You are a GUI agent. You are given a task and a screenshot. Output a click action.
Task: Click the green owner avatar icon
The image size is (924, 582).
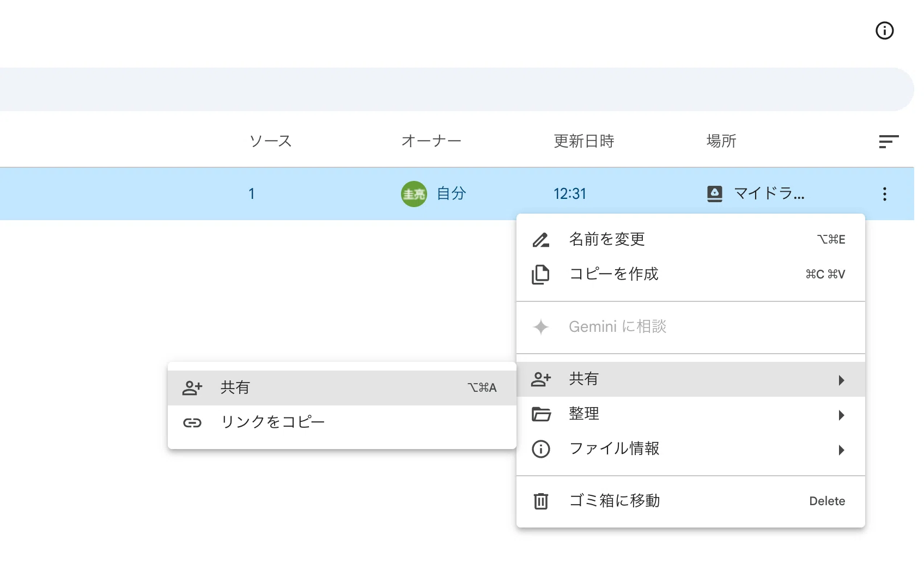pos(414,194)
